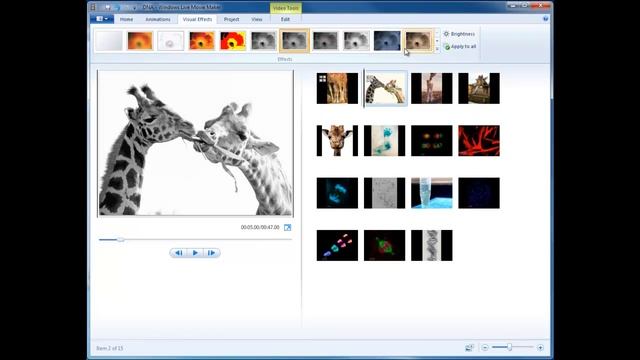Select the first blank 'no effect' thumbnail
Screen dimensions: 640x360
pyautogui.click(x=109, y=41)
